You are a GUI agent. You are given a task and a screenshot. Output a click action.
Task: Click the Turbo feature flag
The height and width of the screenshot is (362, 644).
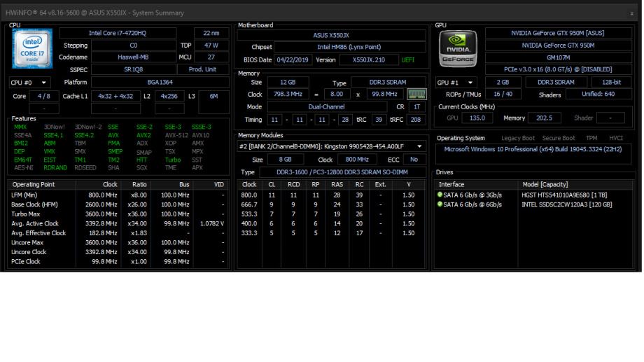173,160
